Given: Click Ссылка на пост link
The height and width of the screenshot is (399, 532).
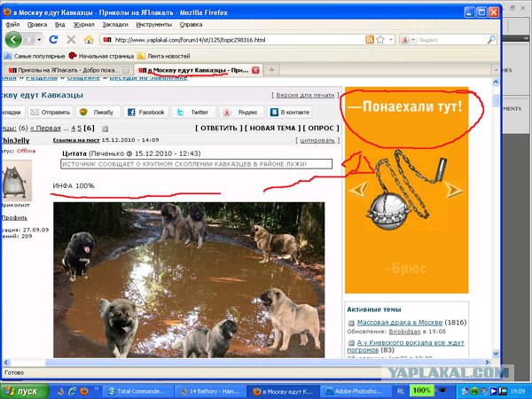Looking at the screenshot, I should point(76,140).
